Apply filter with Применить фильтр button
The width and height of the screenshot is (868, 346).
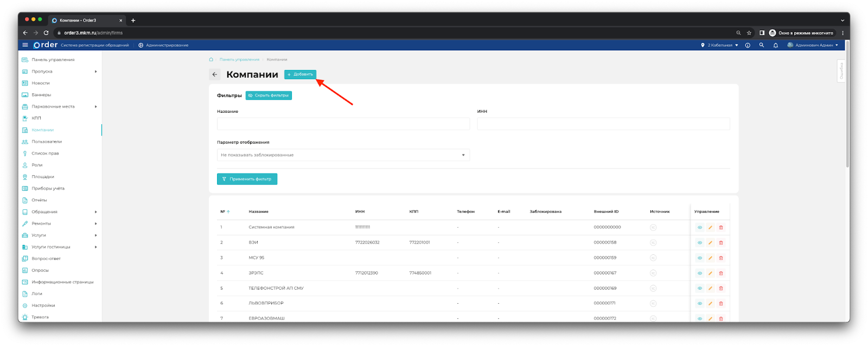pyautogui.click(x=247, y=179)
